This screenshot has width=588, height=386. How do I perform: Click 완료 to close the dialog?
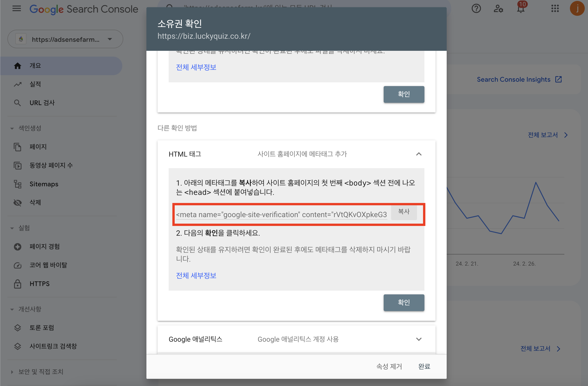(424, 367)
